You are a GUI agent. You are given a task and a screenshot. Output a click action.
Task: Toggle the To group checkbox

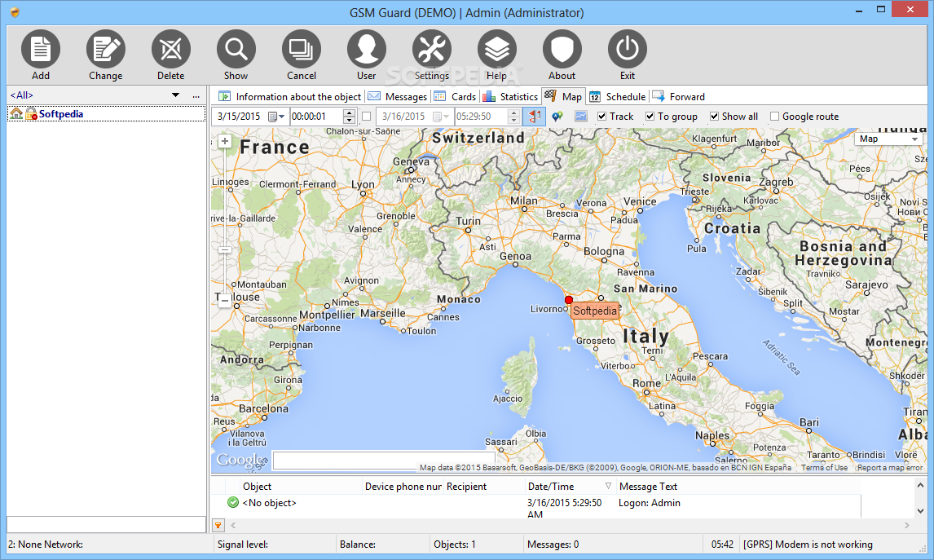tap(650, 117)
